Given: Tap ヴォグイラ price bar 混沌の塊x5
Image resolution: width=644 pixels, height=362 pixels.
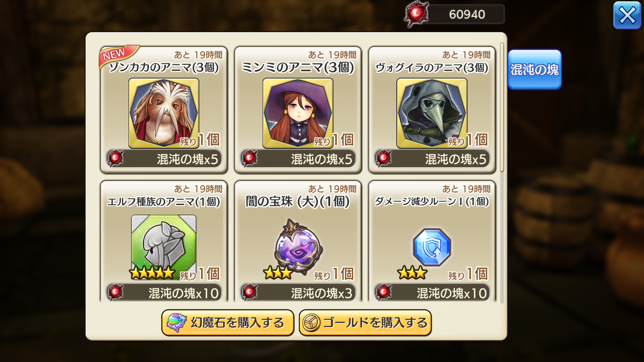Looking at the screenshot, I should [431, 159].
